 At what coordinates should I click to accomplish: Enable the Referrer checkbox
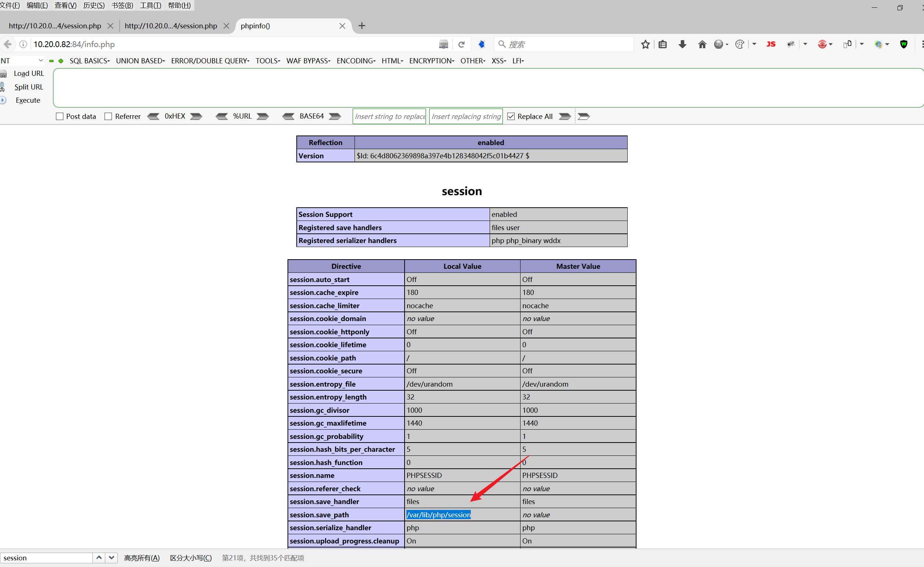pos(108,116)
